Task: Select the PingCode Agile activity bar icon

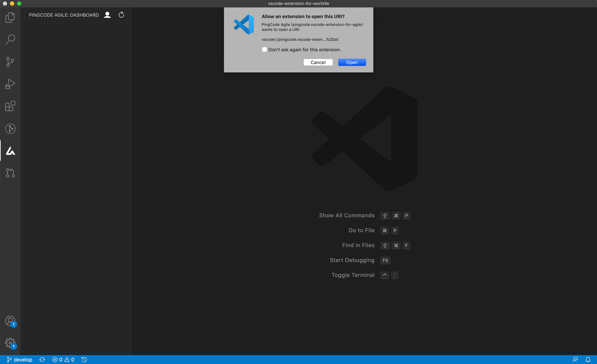Action: point(10,151)
